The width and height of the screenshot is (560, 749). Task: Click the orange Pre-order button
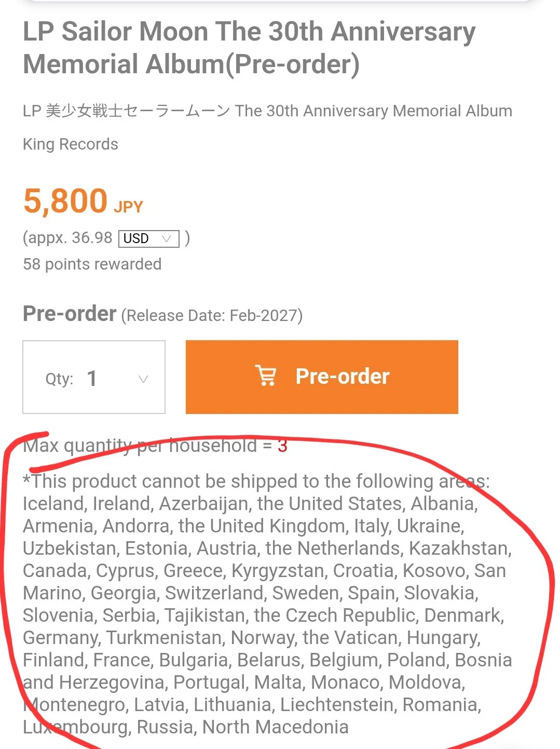point(322,377)
